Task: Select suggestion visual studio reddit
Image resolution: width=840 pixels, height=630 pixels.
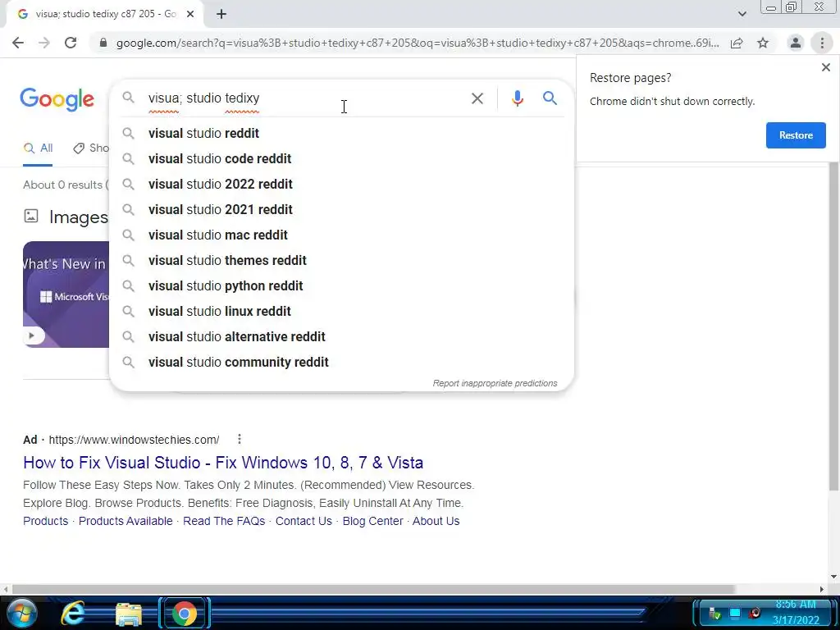Action: click(341, 133)
